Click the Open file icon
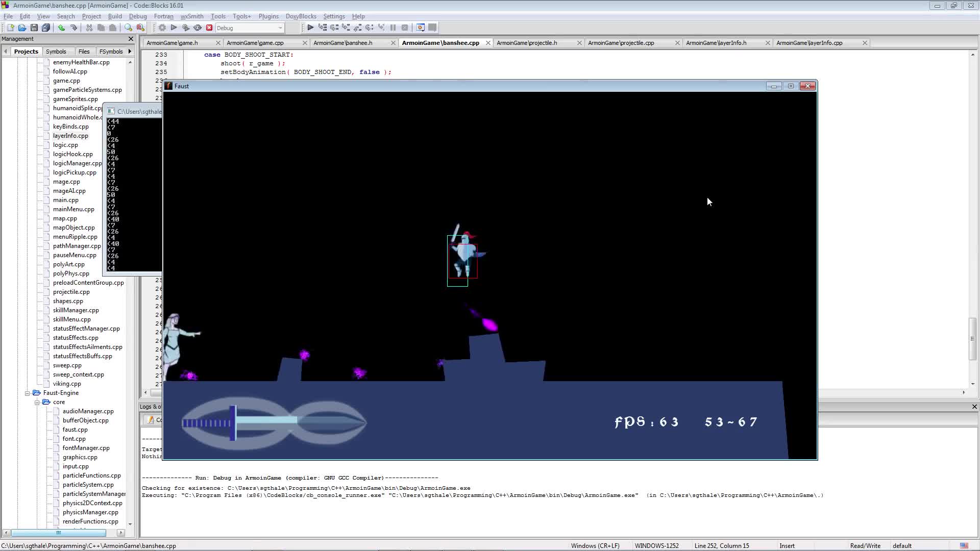The width and height of the screenshot is (980, 551). [22, 28]
